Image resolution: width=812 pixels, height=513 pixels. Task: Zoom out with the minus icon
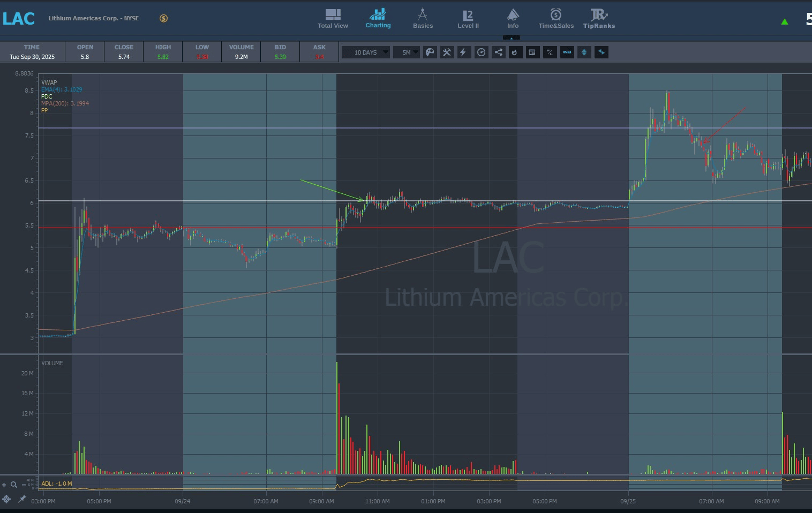click(x=24, y=485)
